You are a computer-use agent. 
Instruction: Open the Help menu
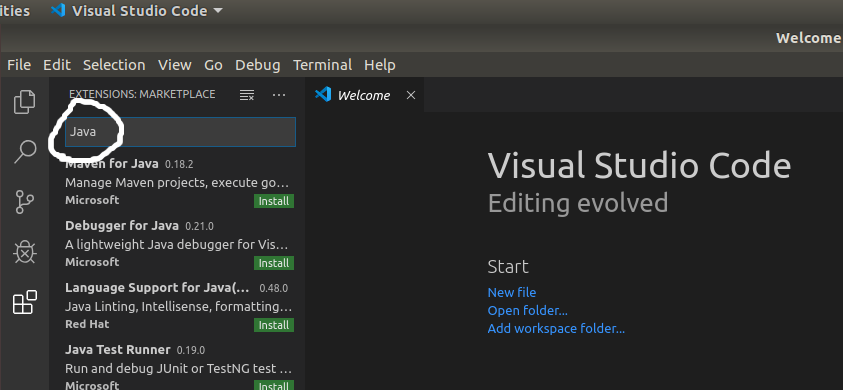(x=380, y=65)
